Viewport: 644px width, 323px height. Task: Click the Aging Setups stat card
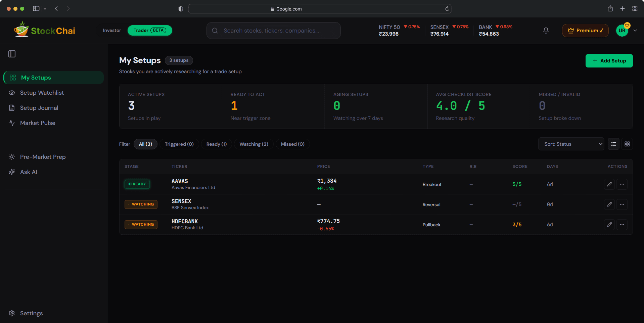click(376, 106)
